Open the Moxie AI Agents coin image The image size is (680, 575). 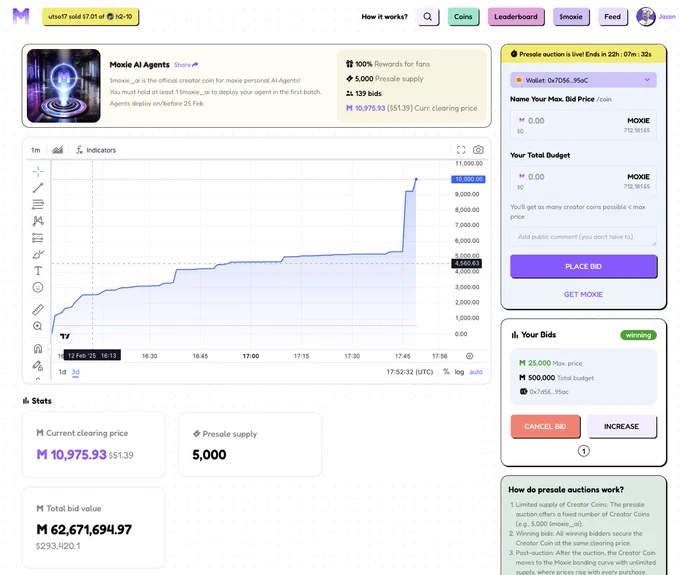tap(64, 86)
